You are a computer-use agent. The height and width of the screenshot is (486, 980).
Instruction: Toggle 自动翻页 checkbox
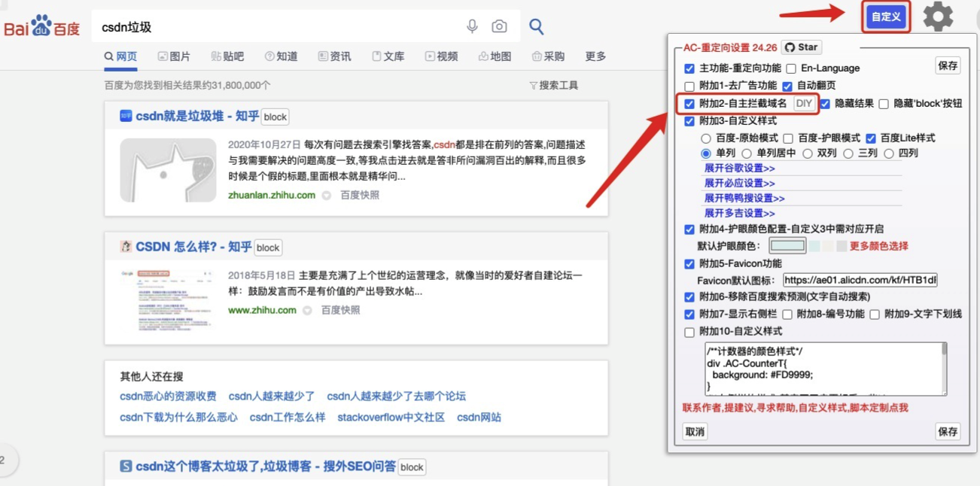[x=787, y=87]
